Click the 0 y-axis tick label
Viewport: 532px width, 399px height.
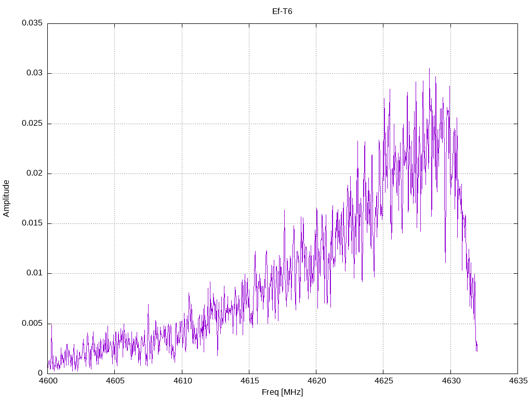(x=41, y=373)
